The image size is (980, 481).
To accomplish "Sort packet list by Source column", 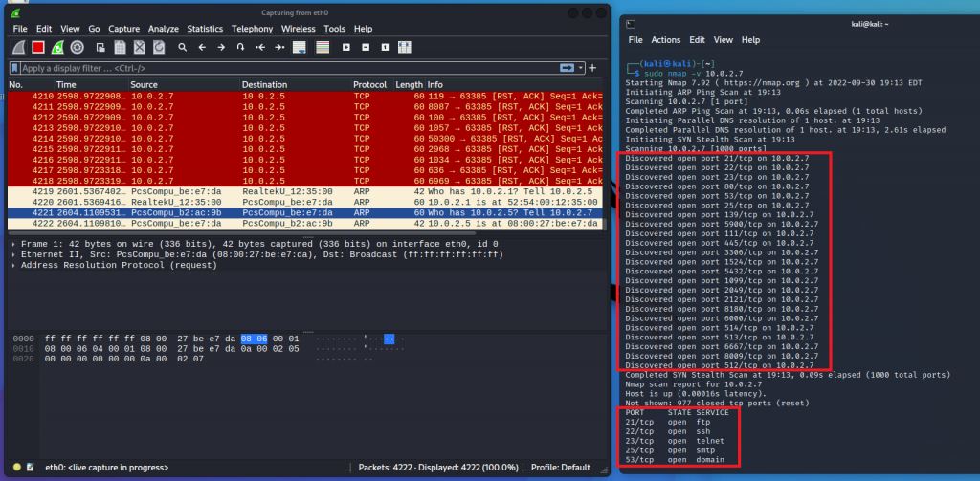I will (185, 84).
